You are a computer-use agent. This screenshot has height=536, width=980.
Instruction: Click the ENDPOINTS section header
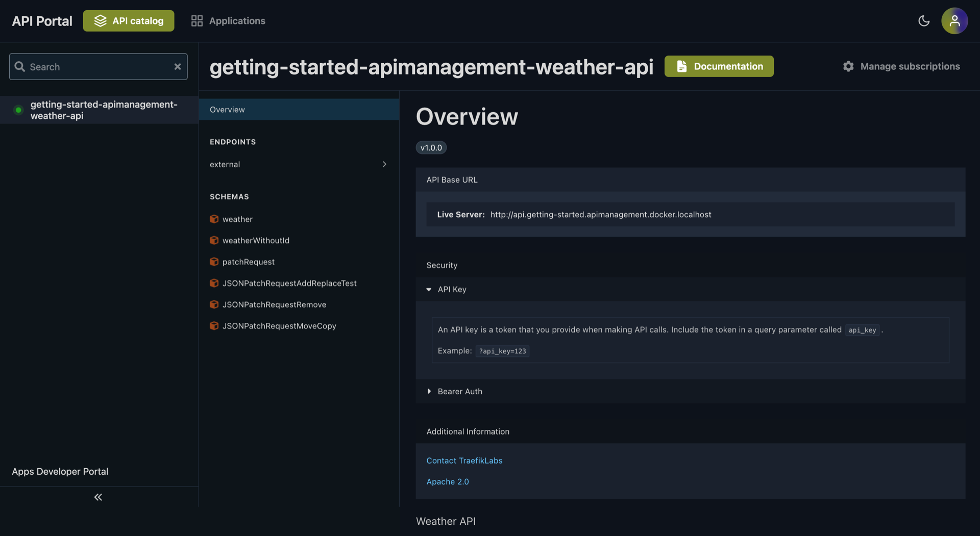[x=233, y=142]
